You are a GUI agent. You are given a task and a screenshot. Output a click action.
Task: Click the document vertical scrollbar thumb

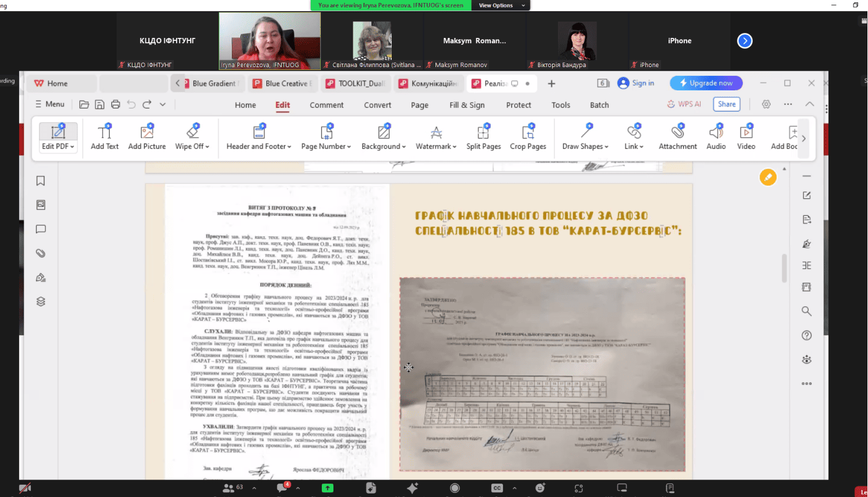(784, 268)
